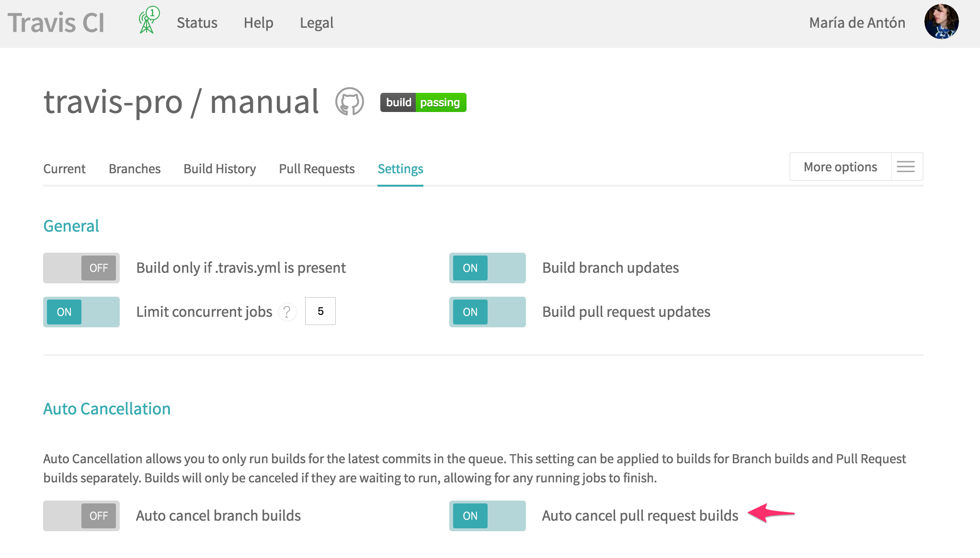This screenshot has height=558, width=980.
Task: Disable Auto cancel pull request builds
Action: [487, 516]
